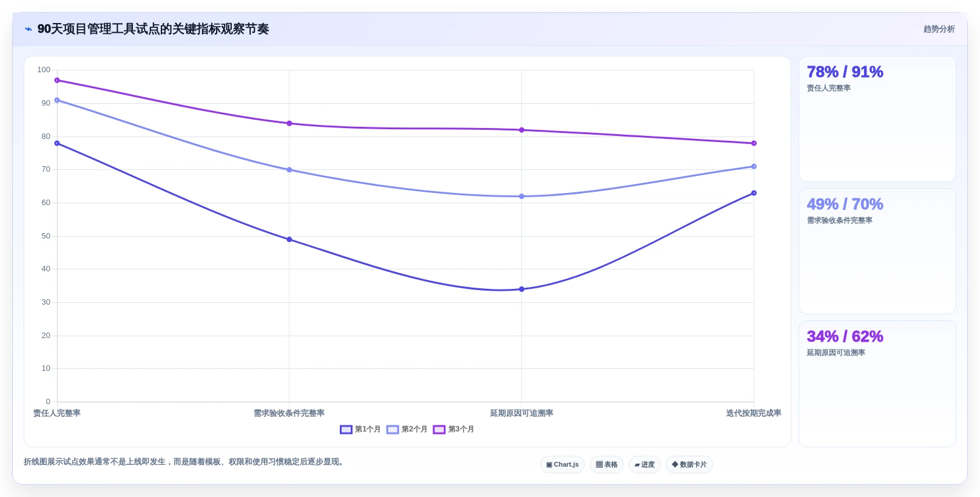
Task: Click the 第2个月 point at 需求验收条件完整率
Action: 289,170
